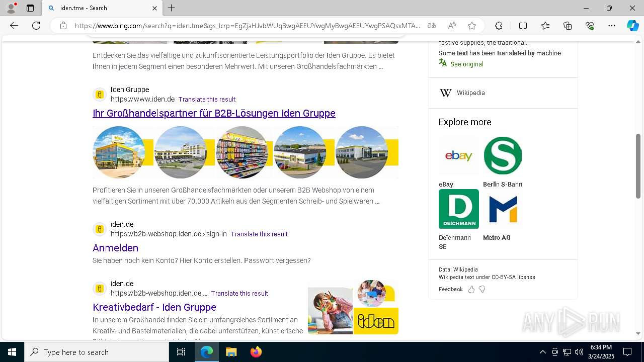Give thumbs up feedback
The height and width of the screenshot is (362, 644).
471,290
